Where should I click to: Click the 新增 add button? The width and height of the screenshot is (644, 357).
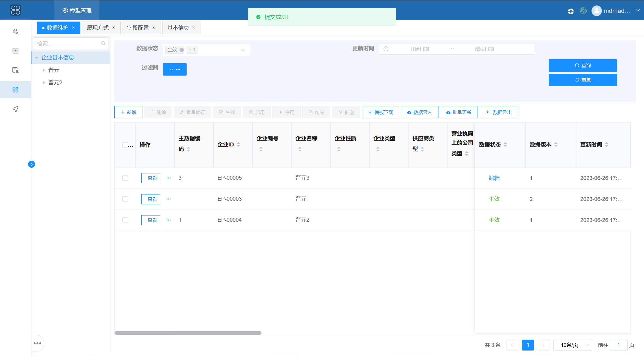(128, 112)
